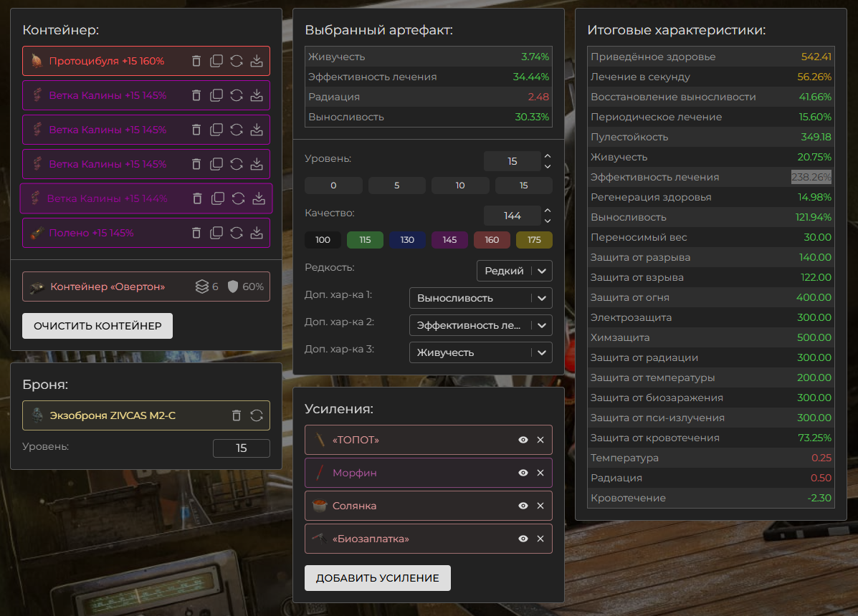Screen dimensions: 858x616
Task: Hide the «ТОПОТ» boost with eye icon
Action: 523,440
